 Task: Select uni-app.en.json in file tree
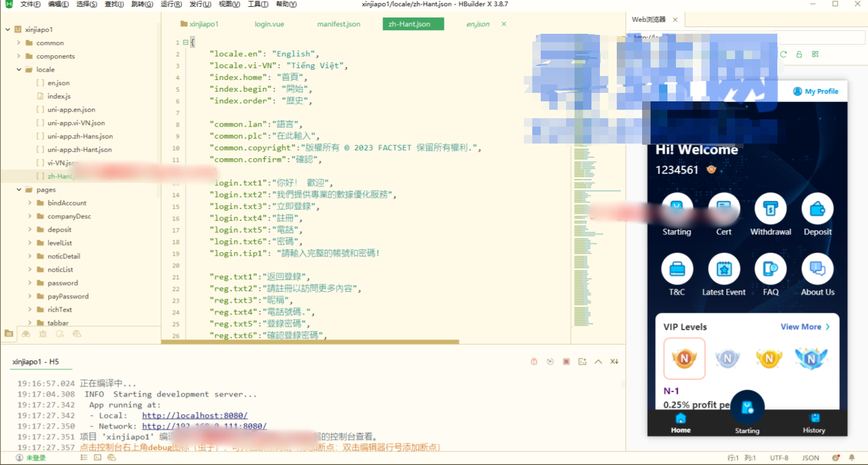[x=71, y=110]
